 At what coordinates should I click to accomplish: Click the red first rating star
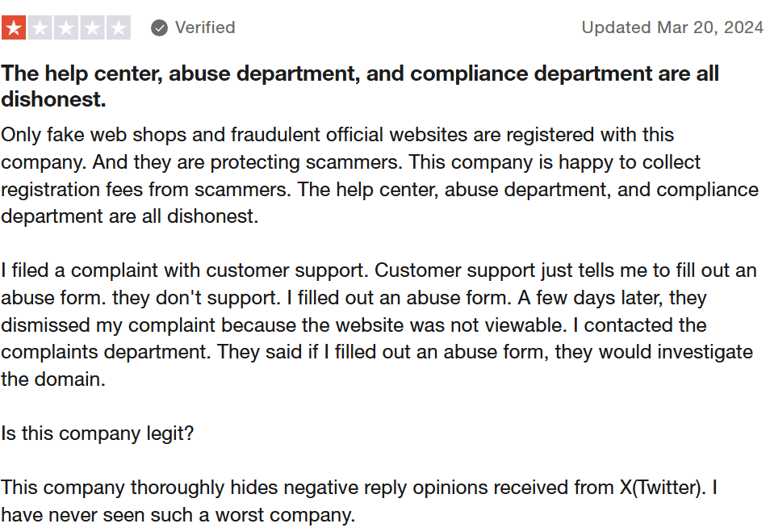click(14, 28)
